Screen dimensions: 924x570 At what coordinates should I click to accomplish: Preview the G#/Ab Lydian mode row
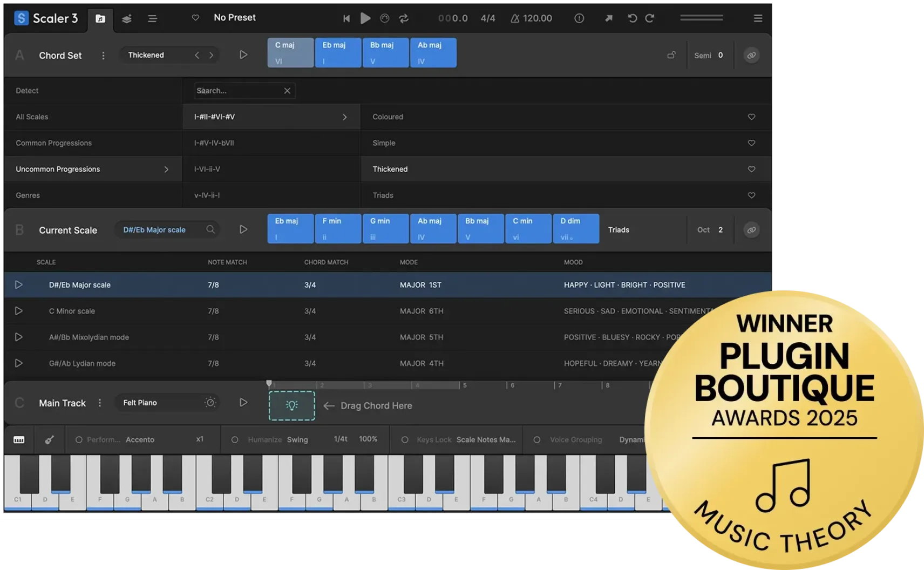point(18,363)
